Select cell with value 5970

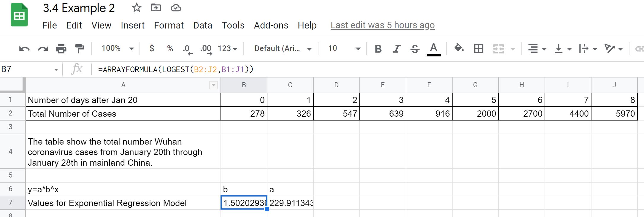pos(614,114)
